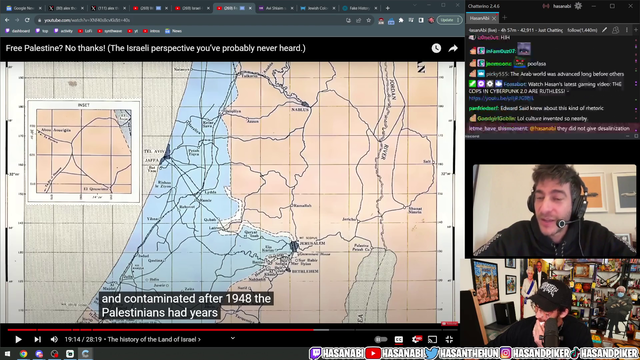The width and height of the screenshot is (640, 360).
Task: Share this page from the address bar
Action: (358, 20)
